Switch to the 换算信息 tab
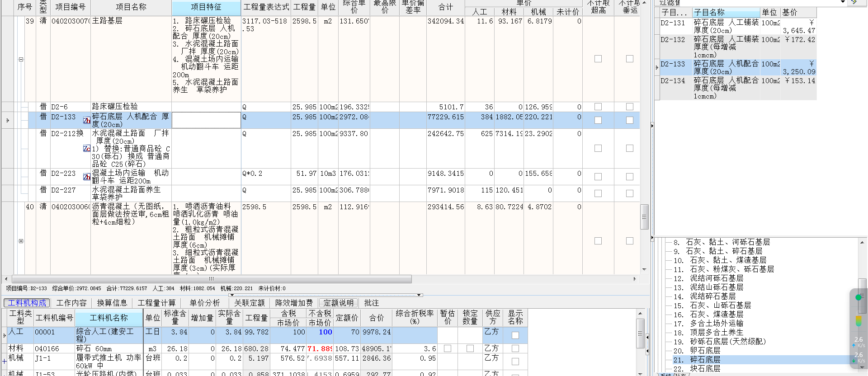868x376 pixels. 112,303
